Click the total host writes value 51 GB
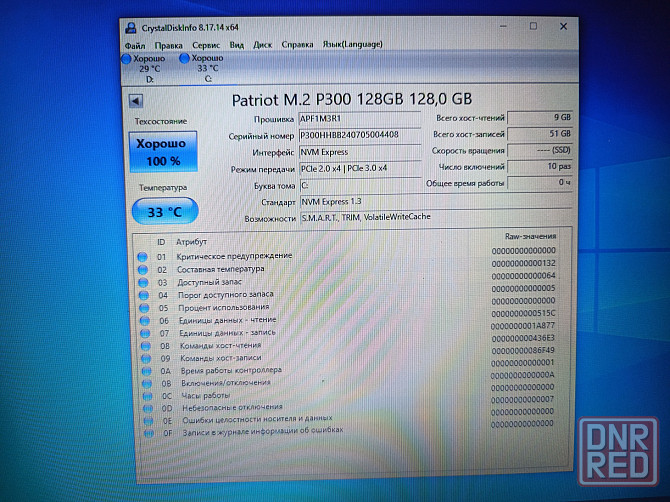670x502 pixels. (540, 134)
